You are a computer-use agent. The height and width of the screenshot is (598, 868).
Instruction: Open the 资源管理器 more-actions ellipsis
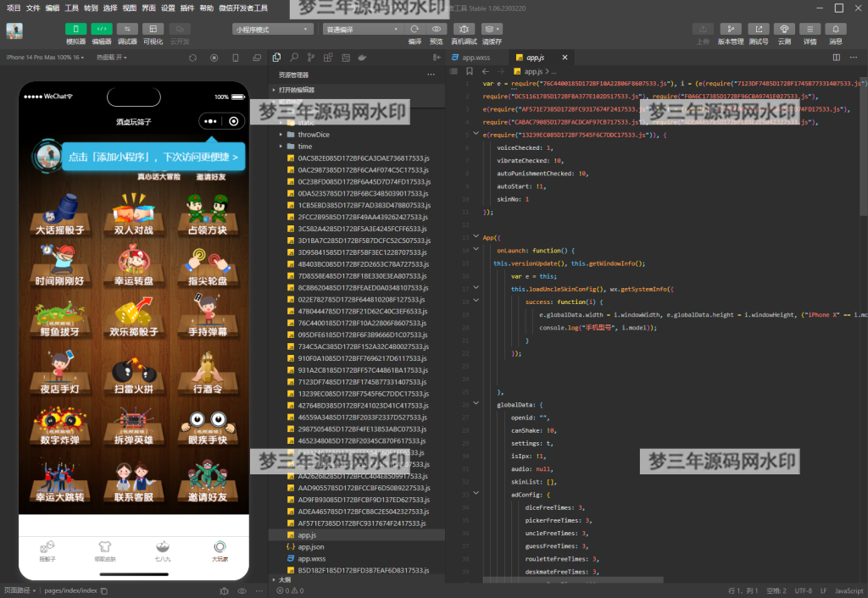tap(431, 75)
